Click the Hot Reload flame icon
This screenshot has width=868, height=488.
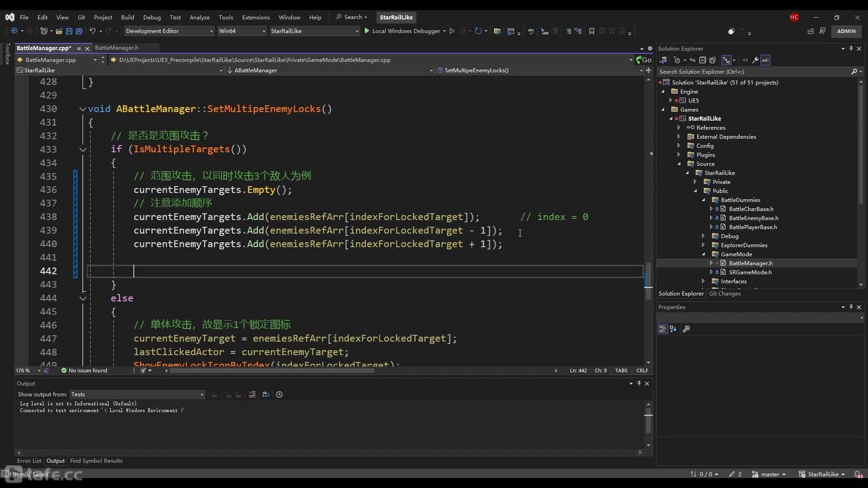point(462,31)
